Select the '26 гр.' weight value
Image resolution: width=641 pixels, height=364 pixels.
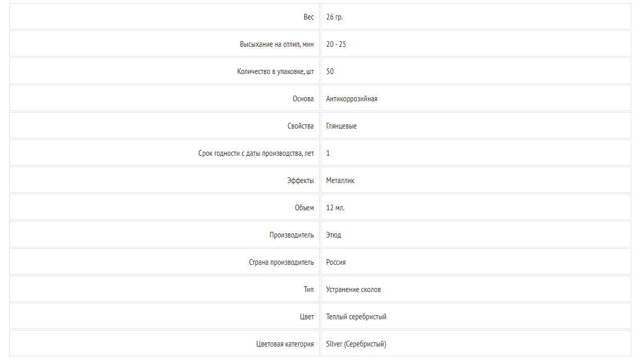pos(335,17)
